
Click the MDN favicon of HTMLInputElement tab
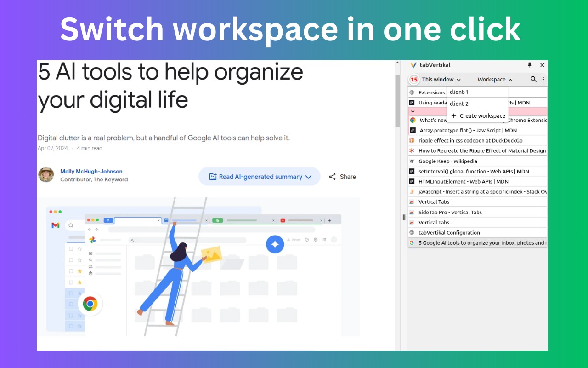coord(412,181)
